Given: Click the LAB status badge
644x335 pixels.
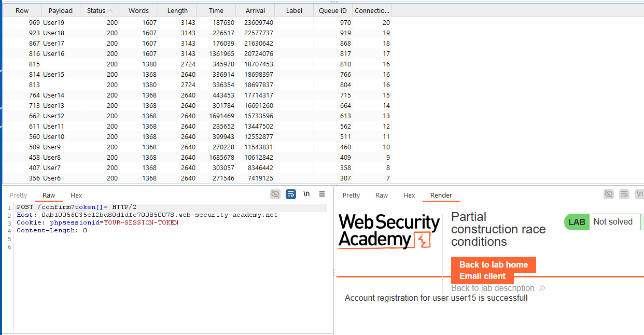Looking at the screenshot, I should coord(577,222).
